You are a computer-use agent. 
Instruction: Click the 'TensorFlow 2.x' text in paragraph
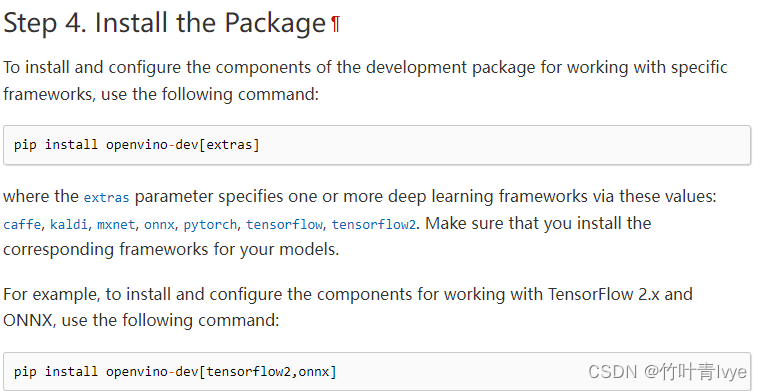(x=604, y=294)
